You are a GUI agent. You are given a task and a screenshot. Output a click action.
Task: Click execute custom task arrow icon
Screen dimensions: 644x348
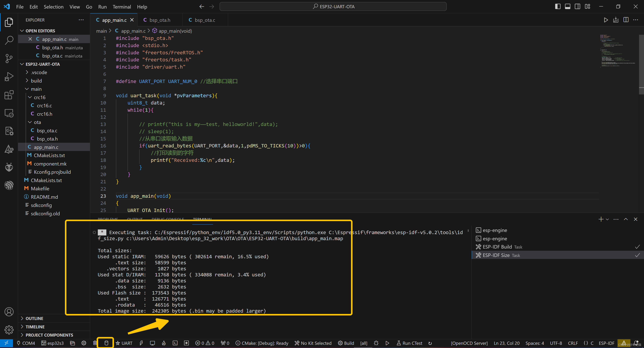tap(187, 343)
